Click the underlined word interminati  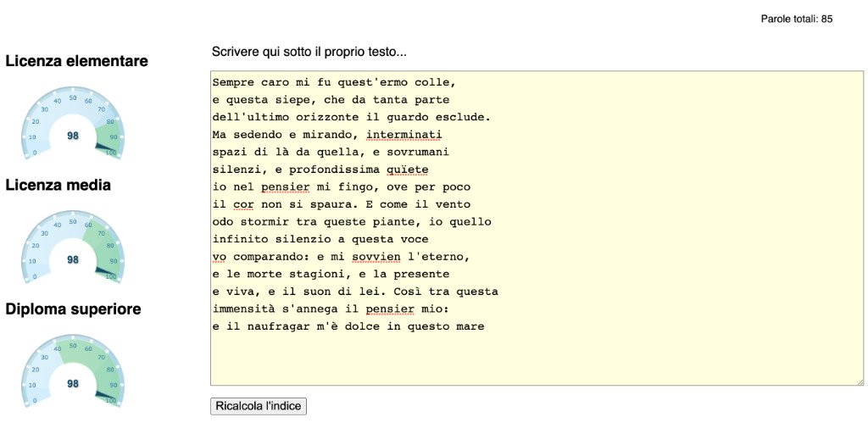[x=404, y=135]
